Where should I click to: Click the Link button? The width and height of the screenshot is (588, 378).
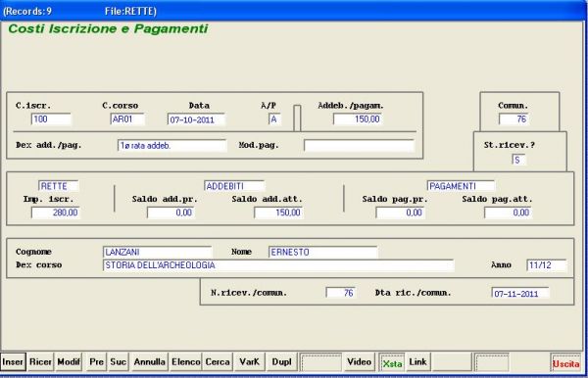point(418,362)
